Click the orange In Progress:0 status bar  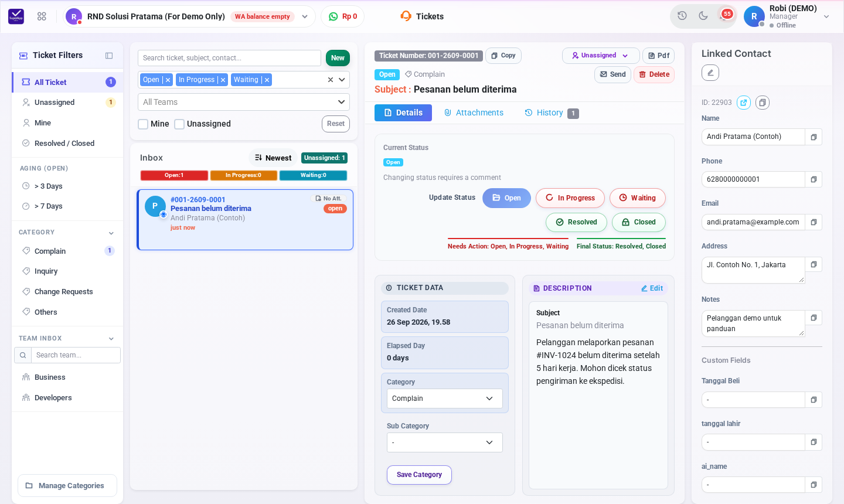tap(243, 175)
